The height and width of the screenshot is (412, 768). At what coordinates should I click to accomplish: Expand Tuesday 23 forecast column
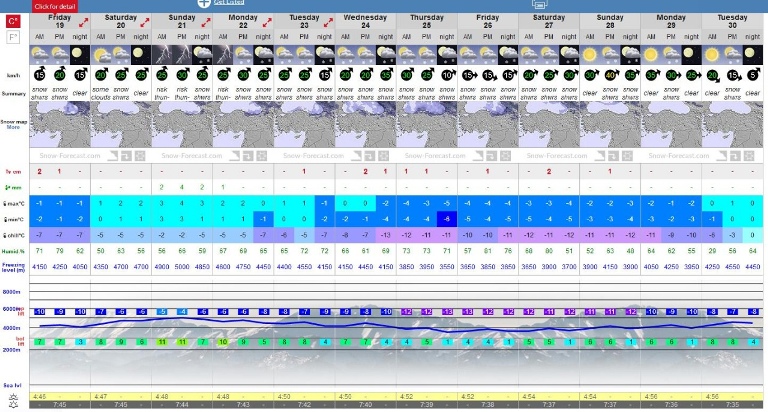(x=327, y=21)
